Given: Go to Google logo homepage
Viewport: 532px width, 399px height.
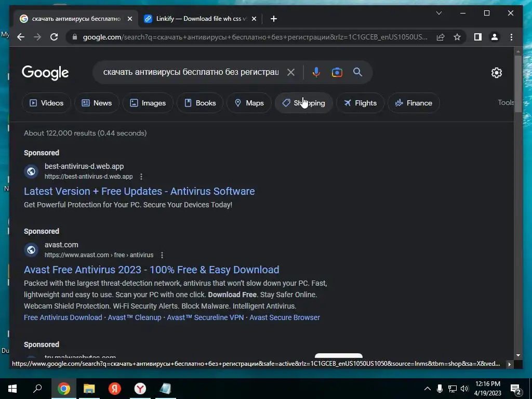Looking at the screenshot, I should [x=45, y=73].
